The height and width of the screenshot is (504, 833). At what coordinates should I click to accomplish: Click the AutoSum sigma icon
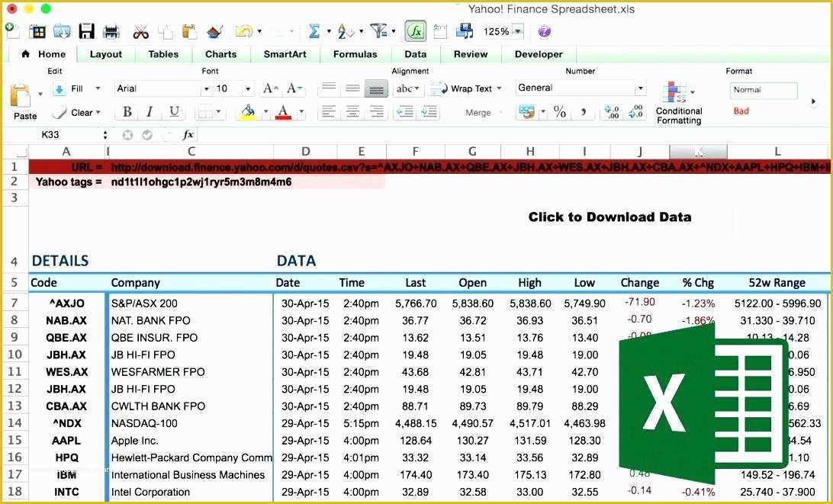pyautogui.click(x=314, y=32)
